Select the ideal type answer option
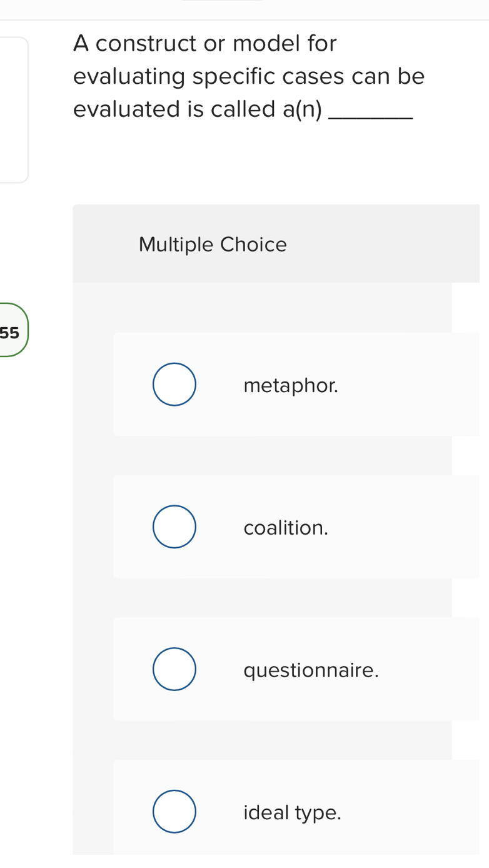Image resolution: width=489 pixels, height=868 pixels. pyautogui.click(x=174, y=811)
